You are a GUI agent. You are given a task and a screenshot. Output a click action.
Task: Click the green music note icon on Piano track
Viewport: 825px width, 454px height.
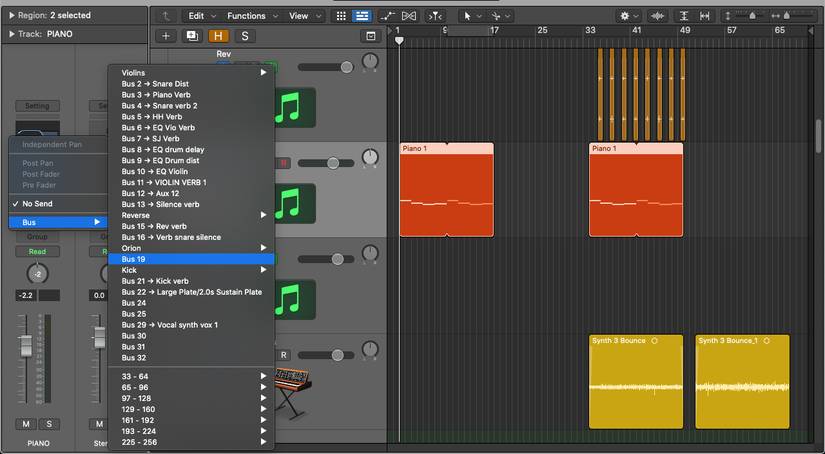point(295,203)
